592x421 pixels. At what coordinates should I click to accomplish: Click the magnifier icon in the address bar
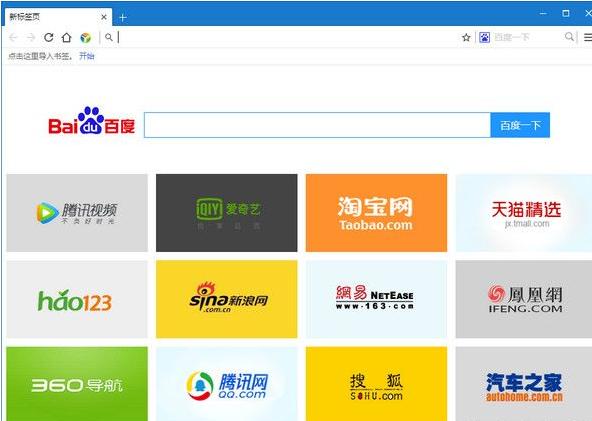click(x=109, y=37)
